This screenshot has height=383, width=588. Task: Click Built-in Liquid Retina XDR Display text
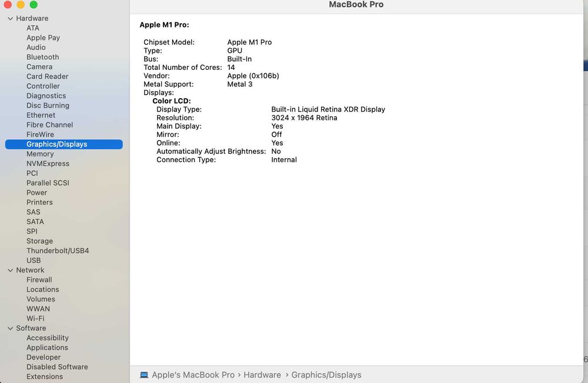(328, 109)
